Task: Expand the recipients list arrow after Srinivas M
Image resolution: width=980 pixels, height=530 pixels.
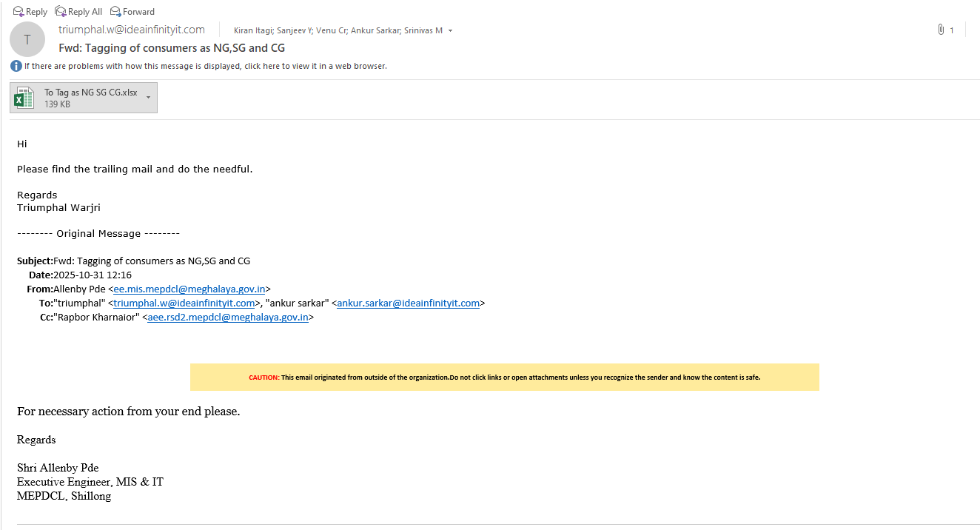Action: point(450,31)
